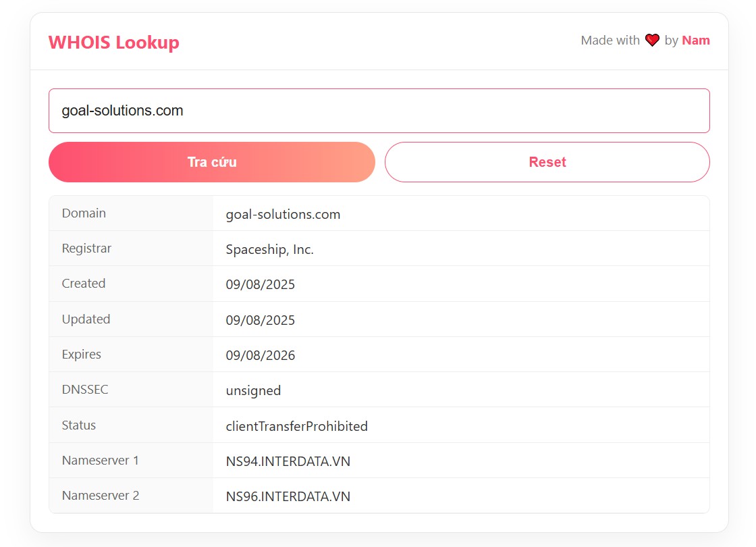Screen dimensions: 756x547
Task: Click the Updated row label
Action: [86, 319]
